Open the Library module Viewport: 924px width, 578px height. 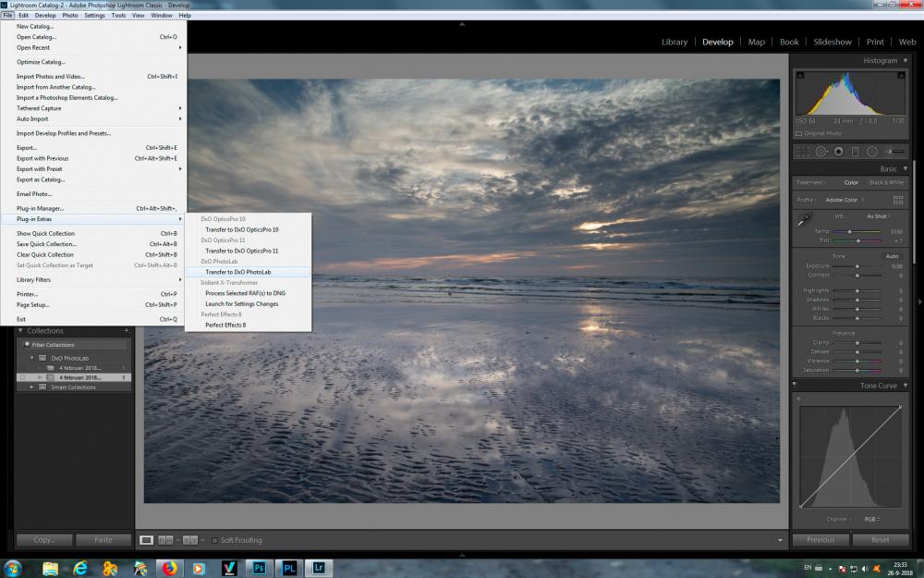(675, 42)
